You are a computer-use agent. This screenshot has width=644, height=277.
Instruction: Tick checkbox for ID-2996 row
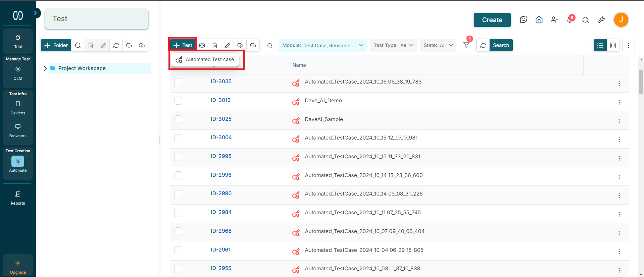point(178,175)
